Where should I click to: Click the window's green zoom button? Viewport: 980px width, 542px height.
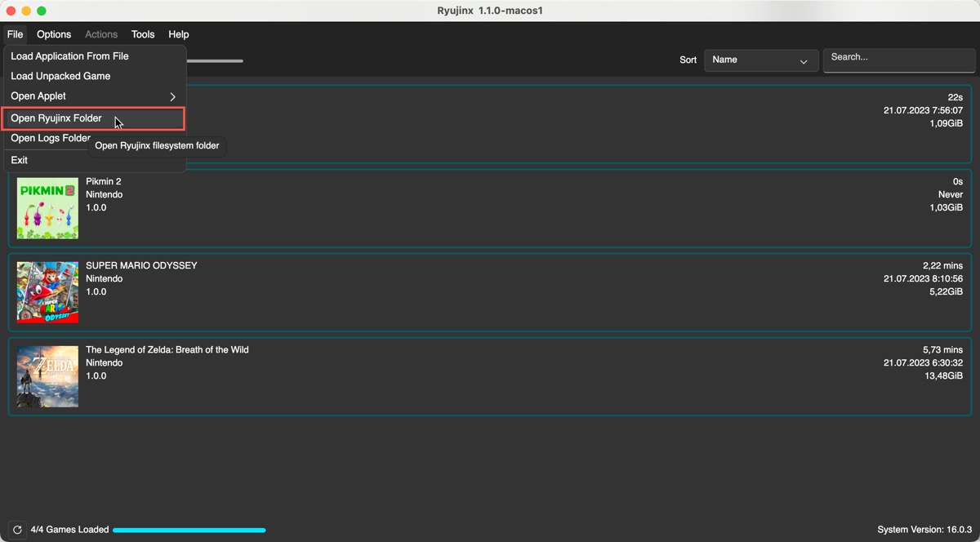tap(42, 11)
